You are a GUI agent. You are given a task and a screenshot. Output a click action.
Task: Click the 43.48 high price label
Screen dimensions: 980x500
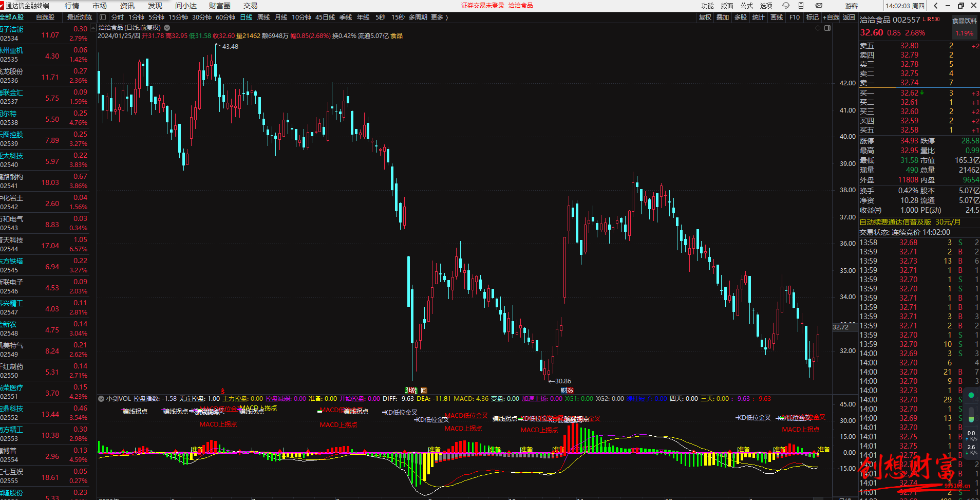pyautogui.click(x=230, y=47)
